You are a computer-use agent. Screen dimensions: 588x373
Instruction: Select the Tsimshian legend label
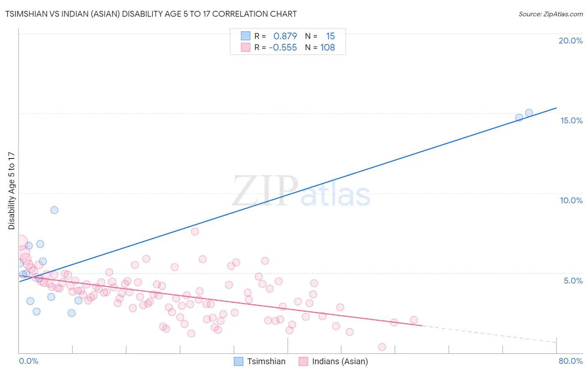tap(266, 361)
